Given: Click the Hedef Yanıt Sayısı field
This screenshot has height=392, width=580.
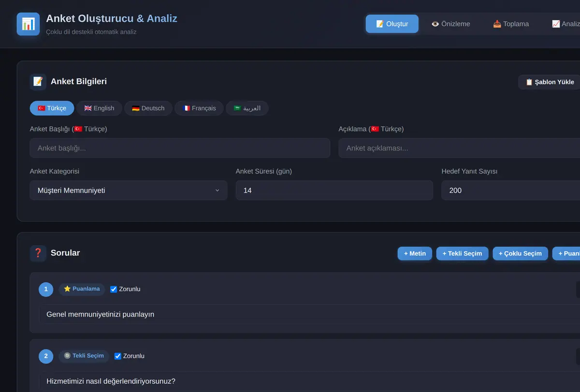Looking at the screenshot, I should tap(511, 190).
